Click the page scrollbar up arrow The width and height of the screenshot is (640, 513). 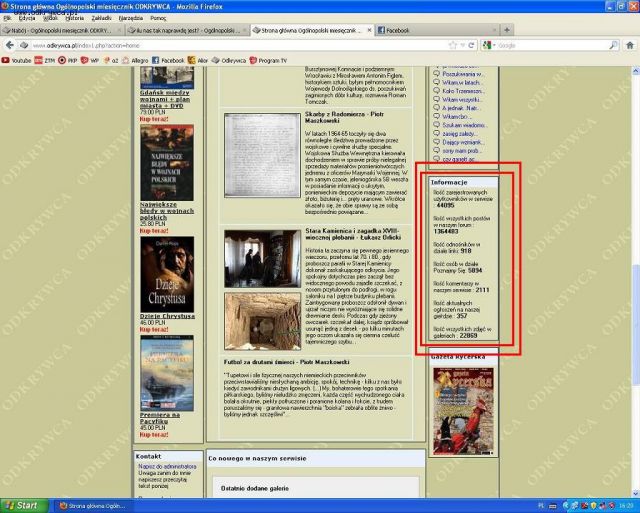(x=636, y=71)
